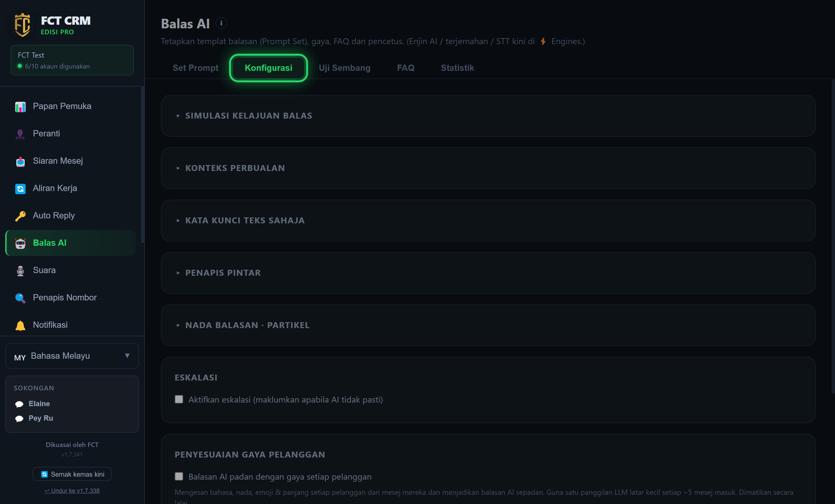This screenshot has height=504, width=835.
Task: Click the refresh icon in Semak kemas kini
Action: pyautogui.click(x=44, y=475)
